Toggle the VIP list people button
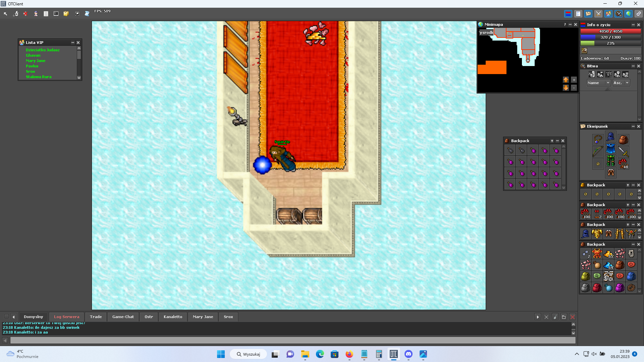Screen dimensions: 644x362 [608, 14]
